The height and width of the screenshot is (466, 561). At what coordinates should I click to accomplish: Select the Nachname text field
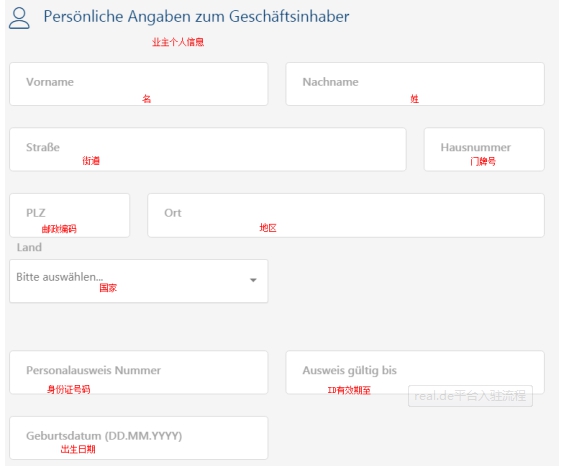415,84
